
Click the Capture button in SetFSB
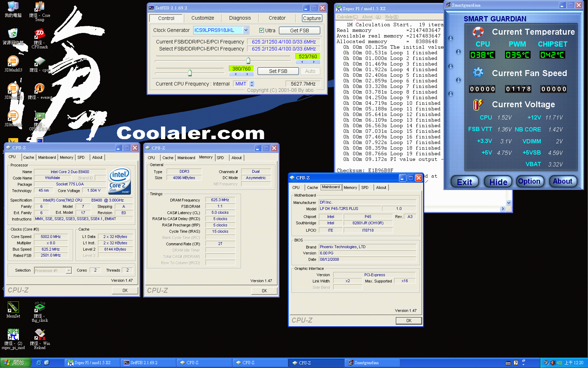312,18
